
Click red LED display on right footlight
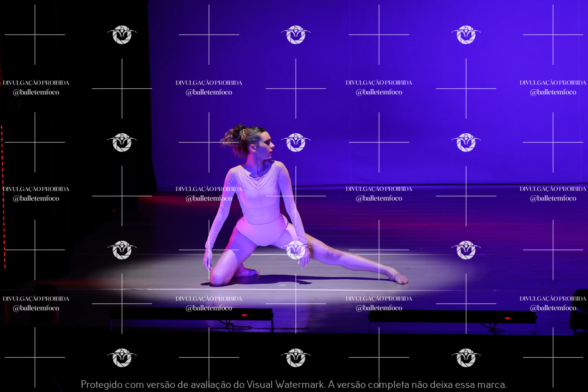[508, 318]
